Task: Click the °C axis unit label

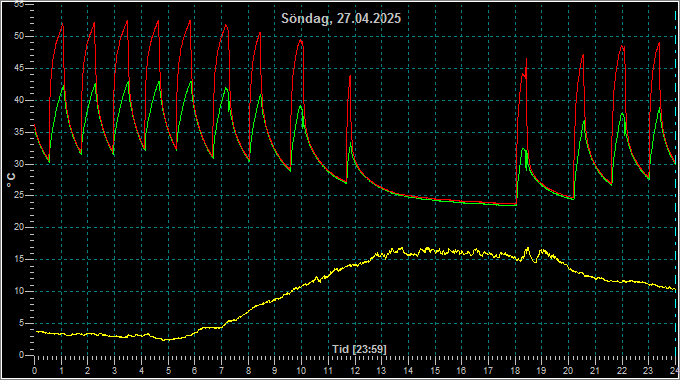Action: (11, 180)
